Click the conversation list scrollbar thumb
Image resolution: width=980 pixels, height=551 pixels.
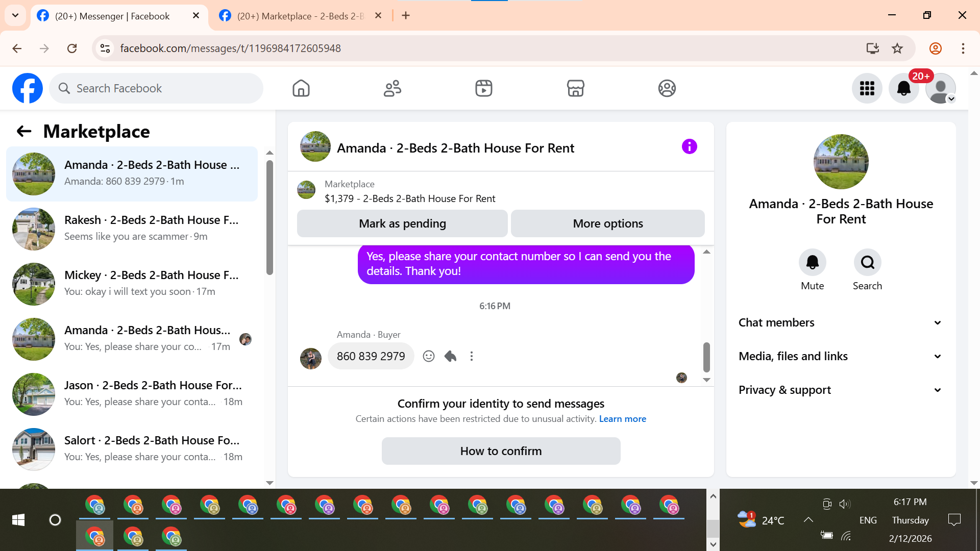(x=269, y=218)
